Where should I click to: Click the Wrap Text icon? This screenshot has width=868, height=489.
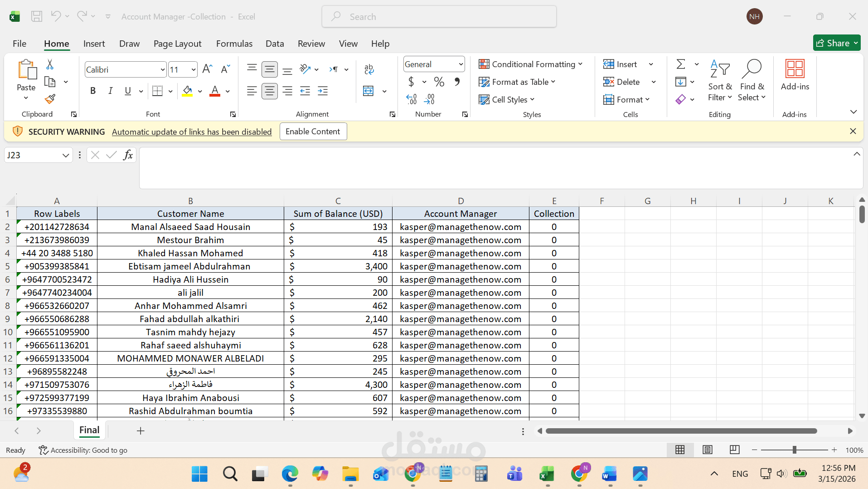tap(369, 69)
